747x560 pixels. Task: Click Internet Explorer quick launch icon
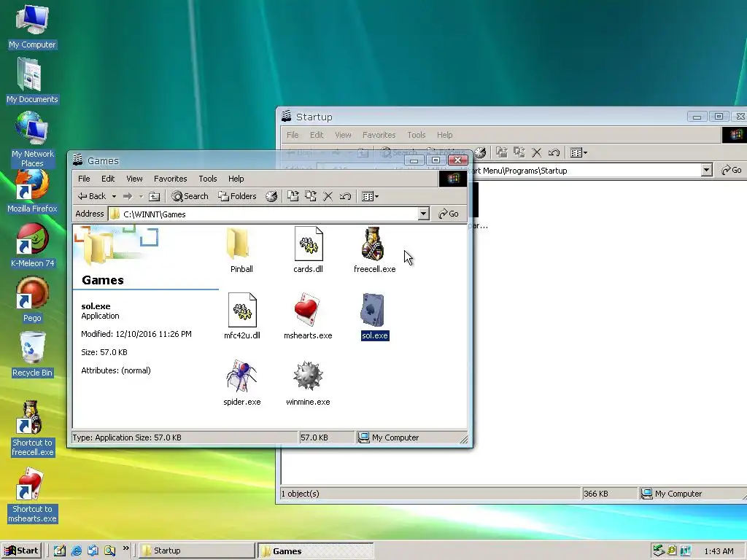click(x=76, y=551)
